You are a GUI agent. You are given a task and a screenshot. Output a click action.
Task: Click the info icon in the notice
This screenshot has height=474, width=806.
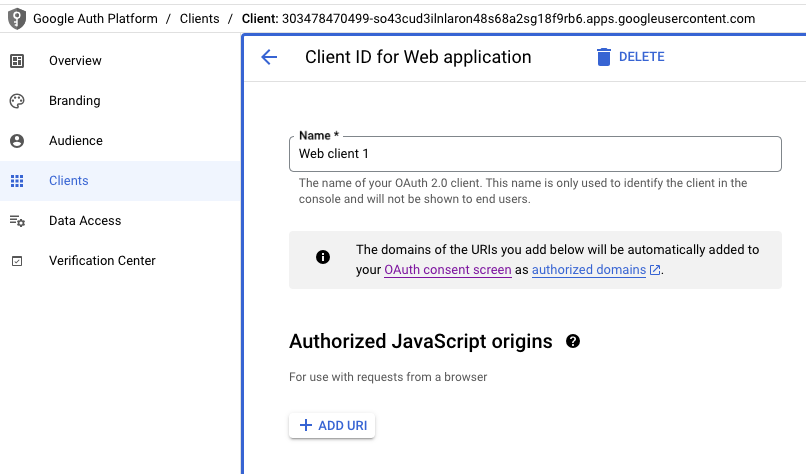(323, 257)
